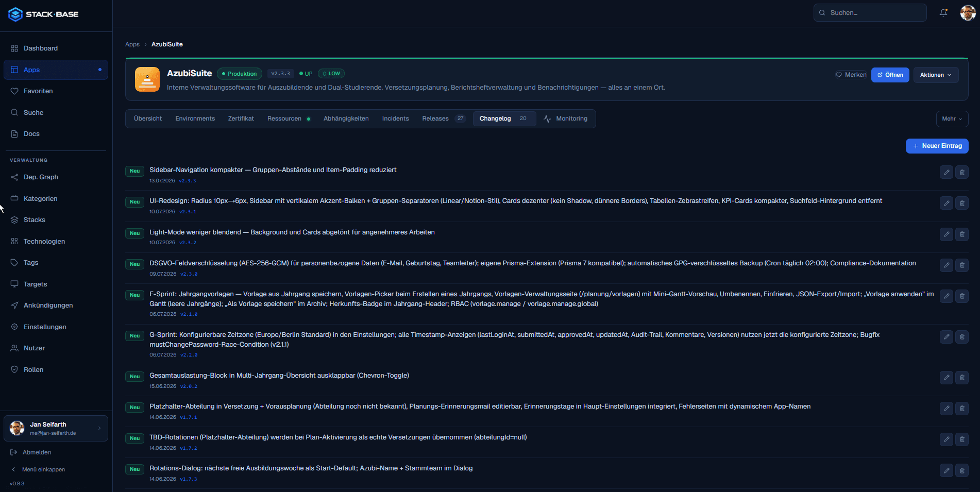
Task: Open Dep. Graph in the sidebar
Action: (x=56, y=177)
